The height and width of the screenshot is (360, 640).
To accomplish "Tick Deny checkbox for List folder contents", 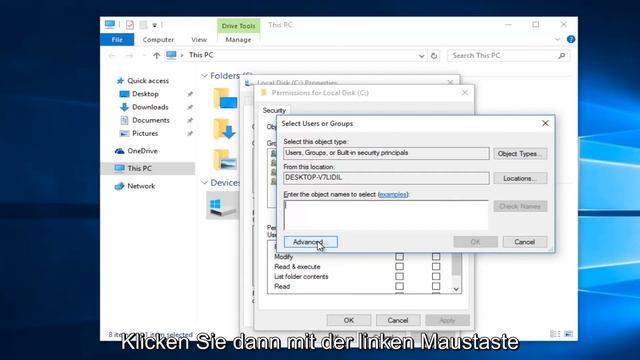I will coord(436,277).
